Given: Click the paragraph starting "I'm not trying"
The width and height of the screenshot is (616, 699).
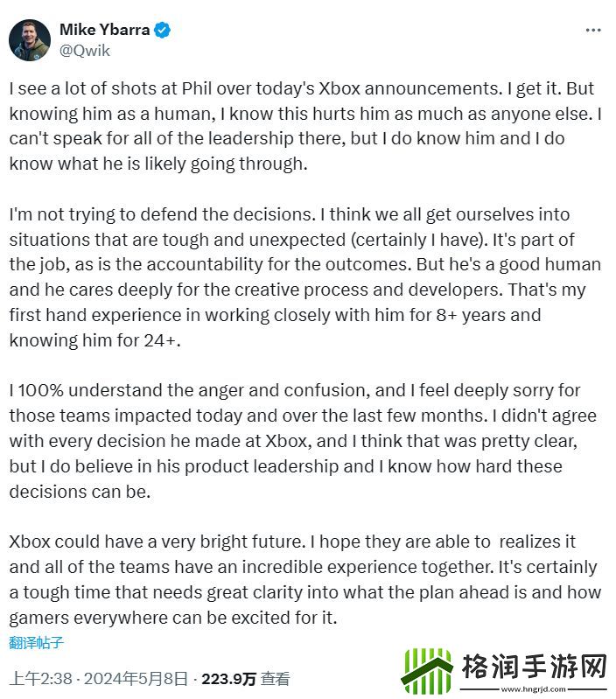Looking at the screenshot, I should 305,277.
